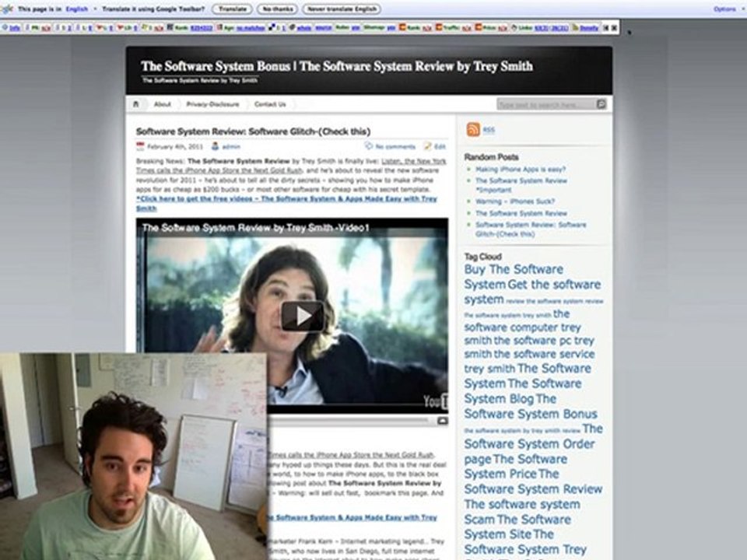Image resolution: width=747 pixels, height=560 pixels.
Task: Open the whois link in SEO toolbar
Action: 304,28
